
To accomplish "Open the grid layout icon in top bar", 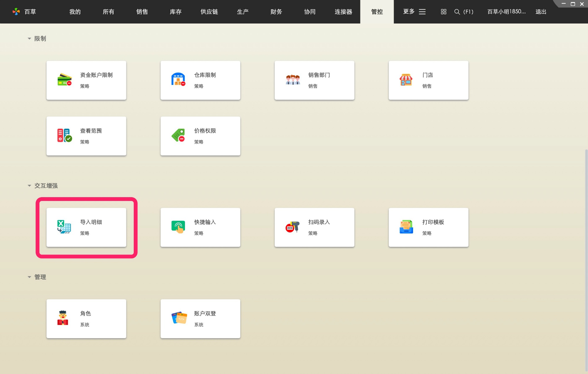I will (444, 12).
